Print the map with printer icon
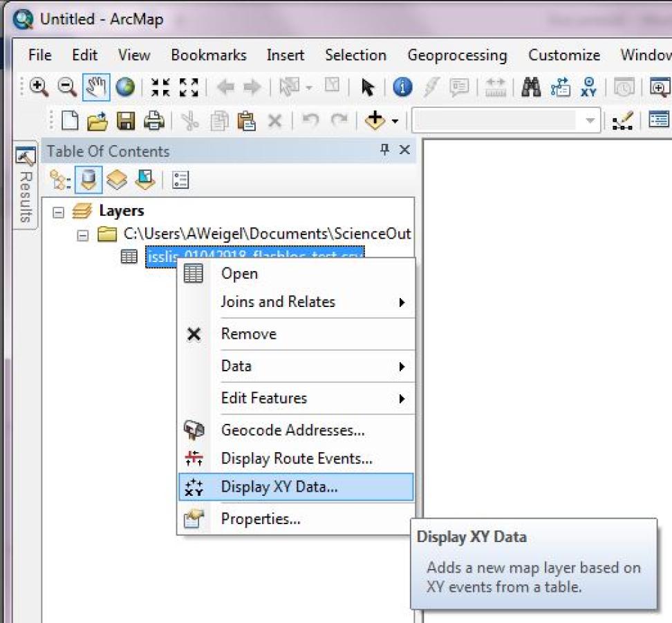Image resolution: width=672 pixels, height=623 pixels. click(x=154, y=120)
